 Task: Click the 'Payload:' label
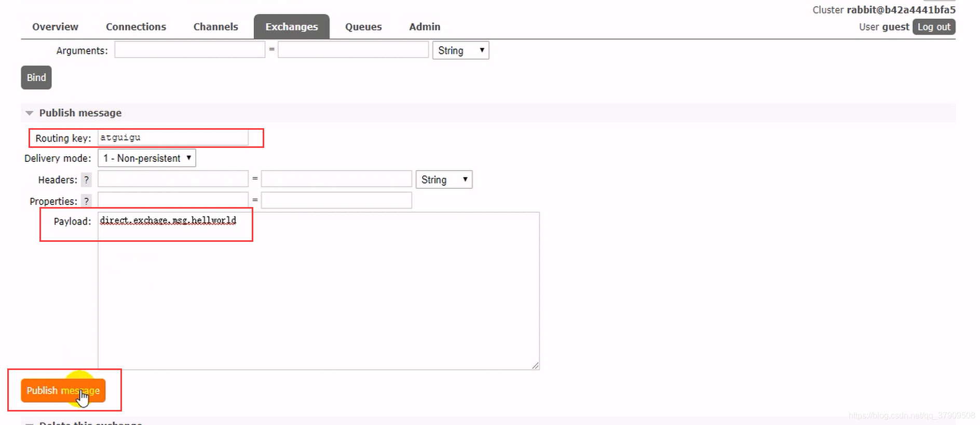tap(72, 222)
